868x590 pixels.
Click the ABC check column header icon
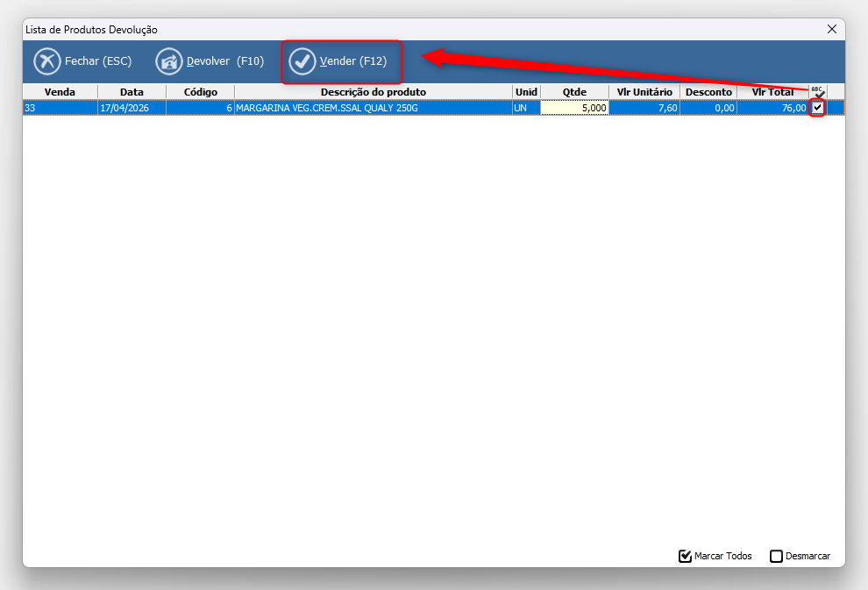point(818,92)
